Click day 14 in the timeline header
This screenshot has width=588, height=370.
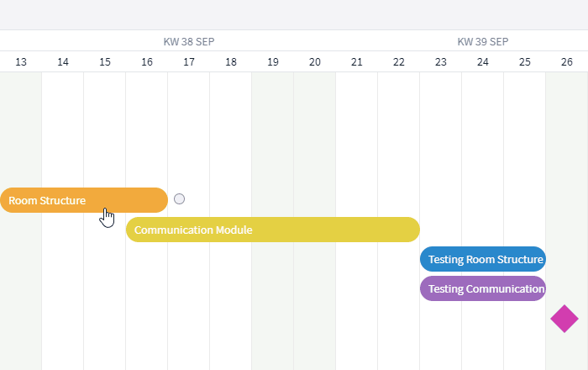(63, 62)
